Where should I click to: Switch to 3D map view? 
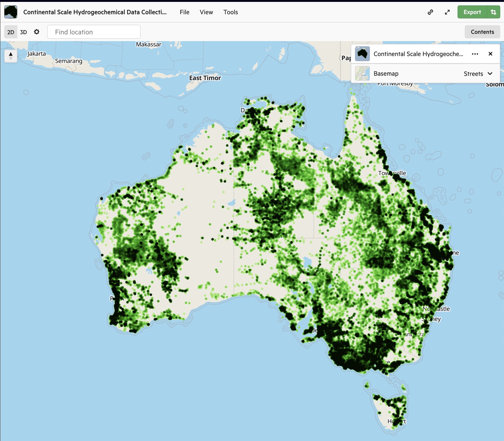(23, 32)
